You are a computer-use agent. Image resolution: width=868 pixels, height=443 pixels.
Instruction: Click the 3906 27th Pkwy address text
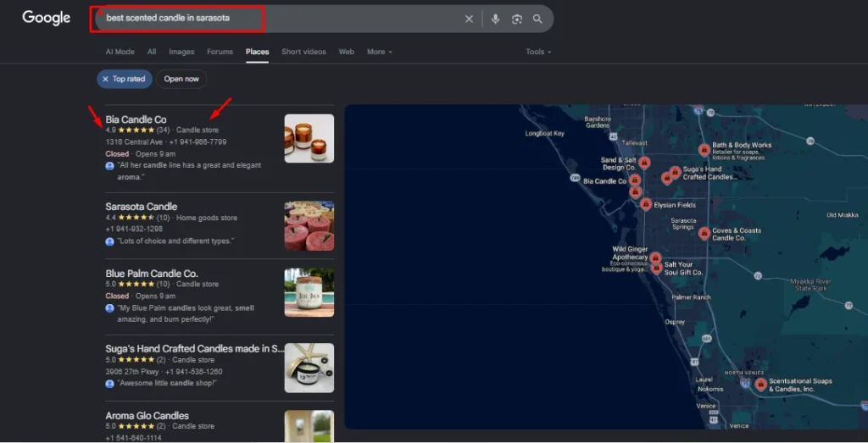tap(131, 372)
